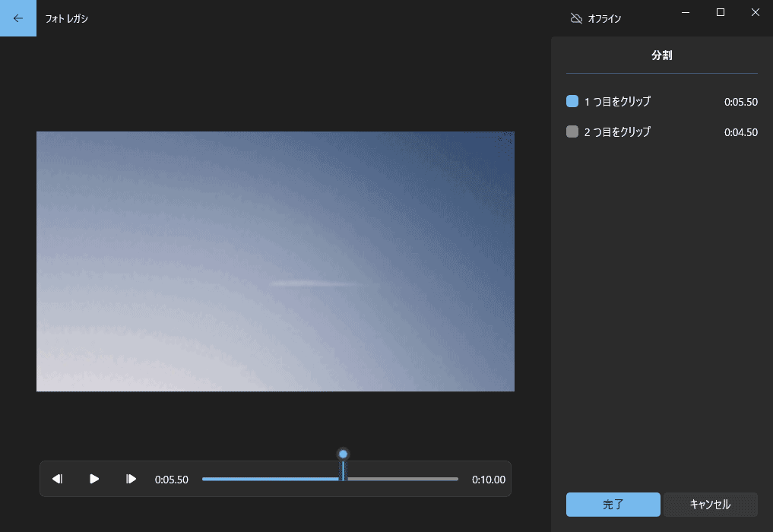The image size is (773, 532).
Task: Click the キャンセル button
Action: pos(711,505)
